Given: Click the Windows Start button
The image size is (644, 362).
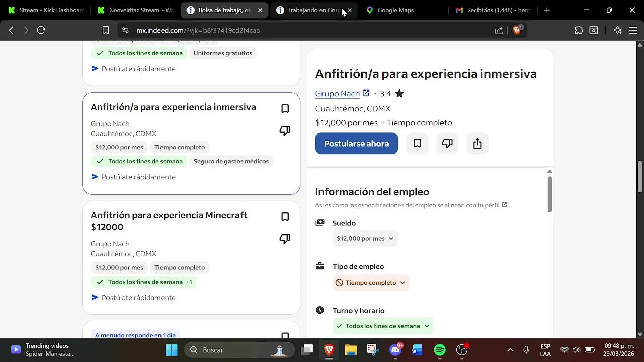Looking at the screenshot, I should click(172, 350).
